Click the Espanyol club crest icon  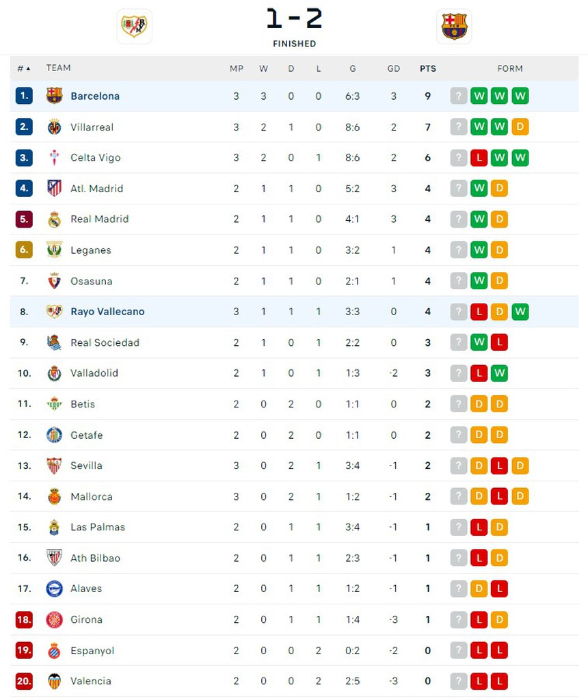[x=54, y=650]
